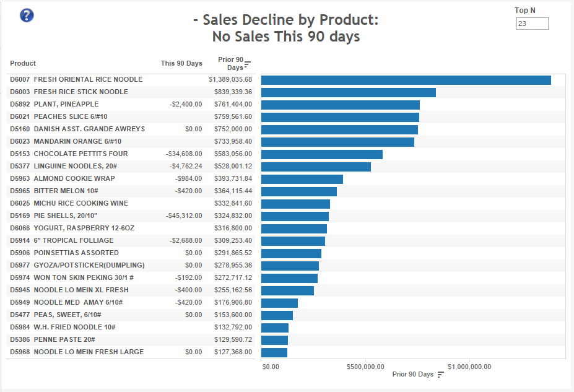Click the Prior 90 Days column header
The height and width of the screenshot is (392, 574).
(230, 63)
